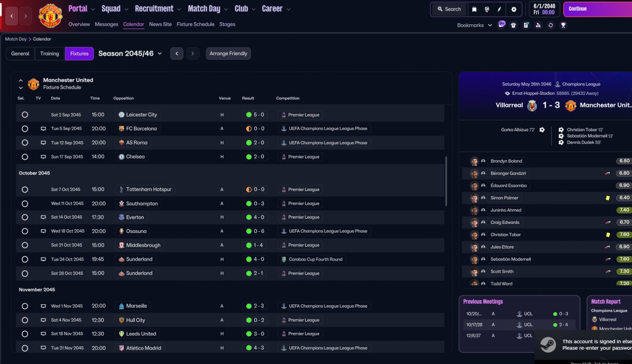Open the messages icon with 9+ badge
Screen dimensions: 632x364
click(502, 25)
